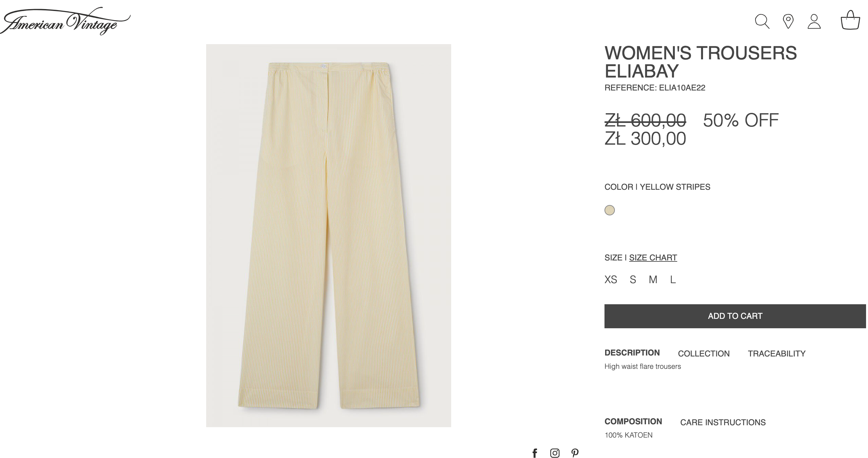The width and height of the screenshot is (868, 458).
Task: Open the Instagram icon
Action: (555, 453)
